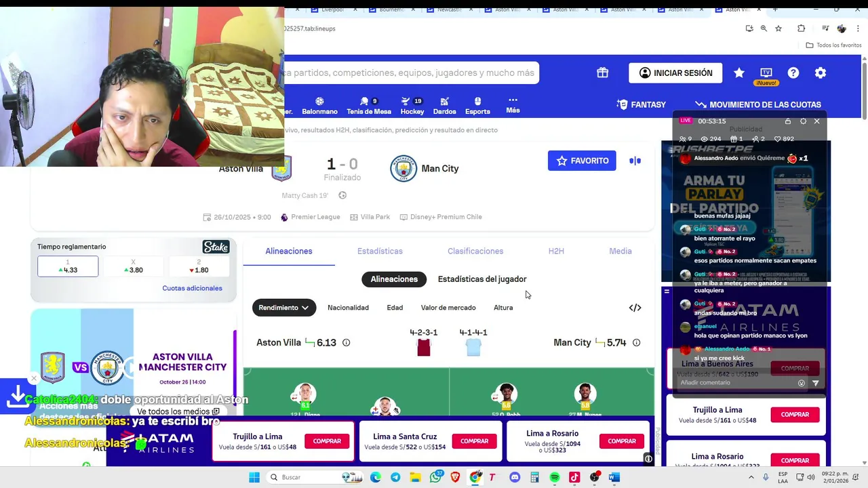Open browser extensions puzzle icon
This screenshot has height=488, width=868.
(x=802, y=28)
